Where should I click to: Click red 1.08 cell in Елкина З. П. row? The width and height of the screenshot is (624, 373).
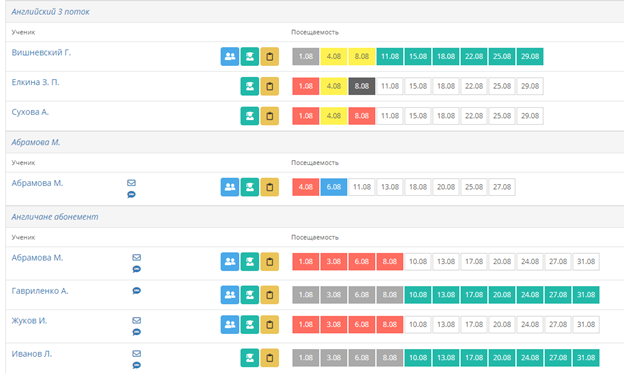click(x=306, y=86)
